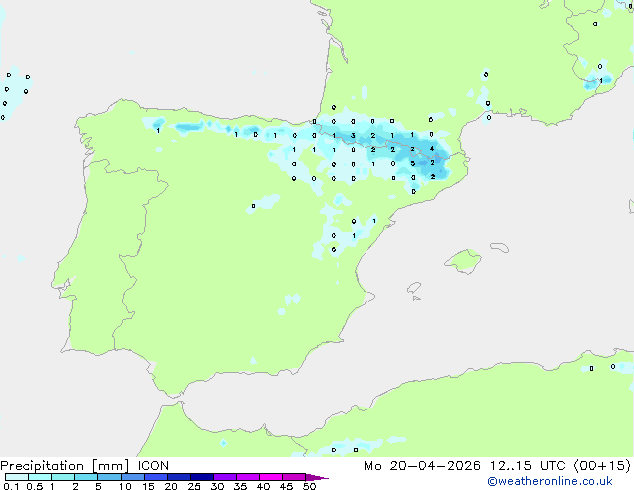Click the 40–45 mm magenta legend swatch
Viewport: 634px width, 490px height.
(x=271, y=477)
